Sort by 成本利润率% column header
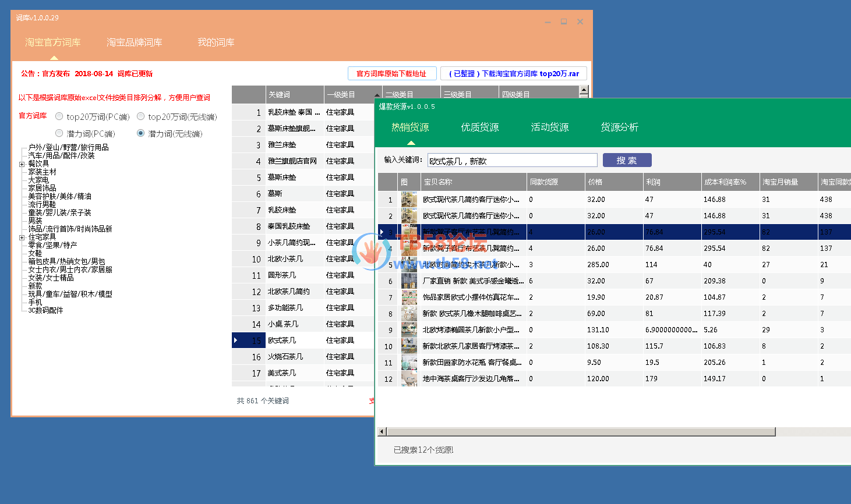The image size is (851, 504). tap(730, 182)
